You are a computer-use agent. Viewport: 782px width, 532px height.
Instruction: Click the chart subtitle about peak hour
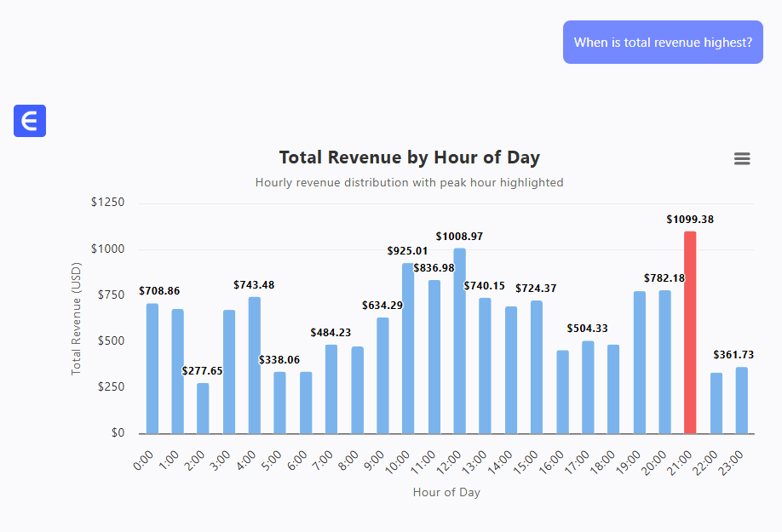click(x=409, y=182)
